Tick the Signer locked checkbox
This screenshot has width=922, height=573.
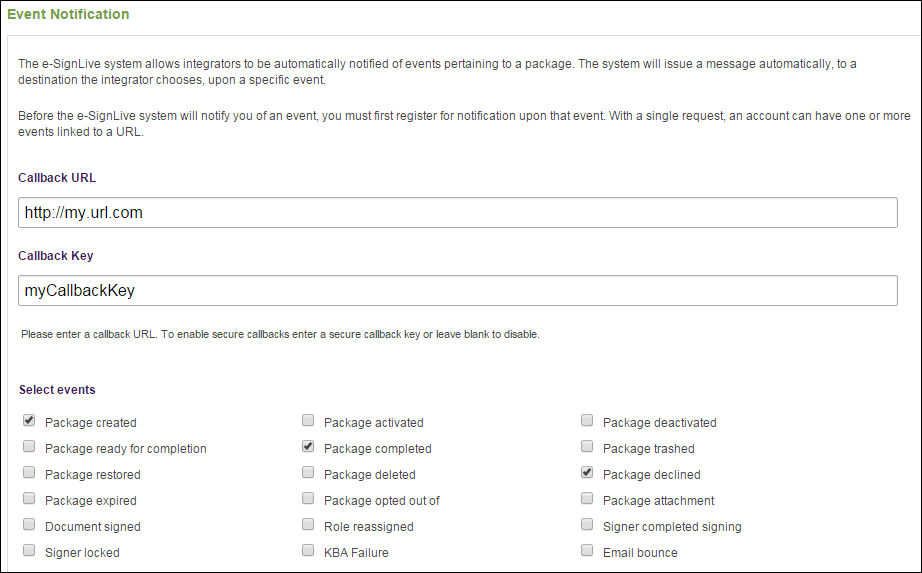pos(29,551)
